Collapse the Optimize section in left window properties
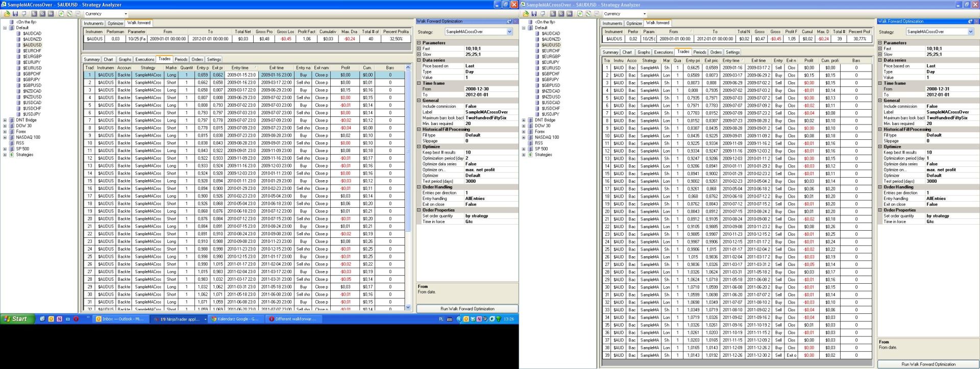Image resolution: width=980 pixels, height=369 pixels. (419, 146)
